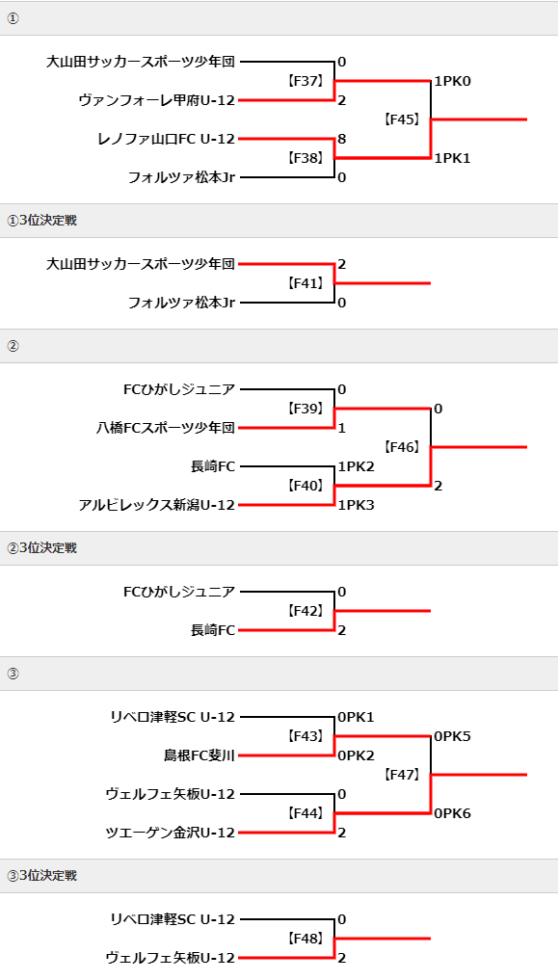Viewport: 558px width, 980px height.
Task: Select the 【F41】 third-place match label
Action: [x=306, y=283]
